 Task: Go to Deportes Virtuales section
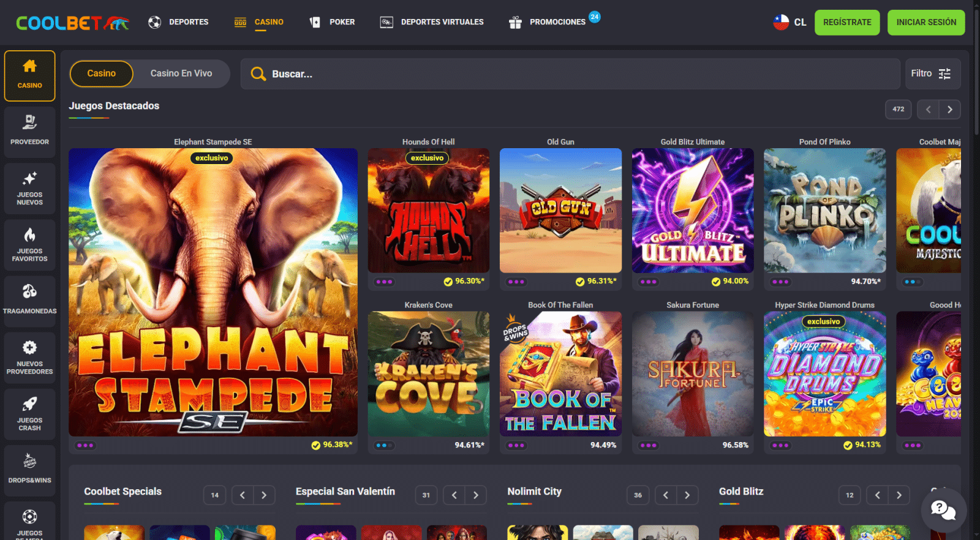pos(432,22)
